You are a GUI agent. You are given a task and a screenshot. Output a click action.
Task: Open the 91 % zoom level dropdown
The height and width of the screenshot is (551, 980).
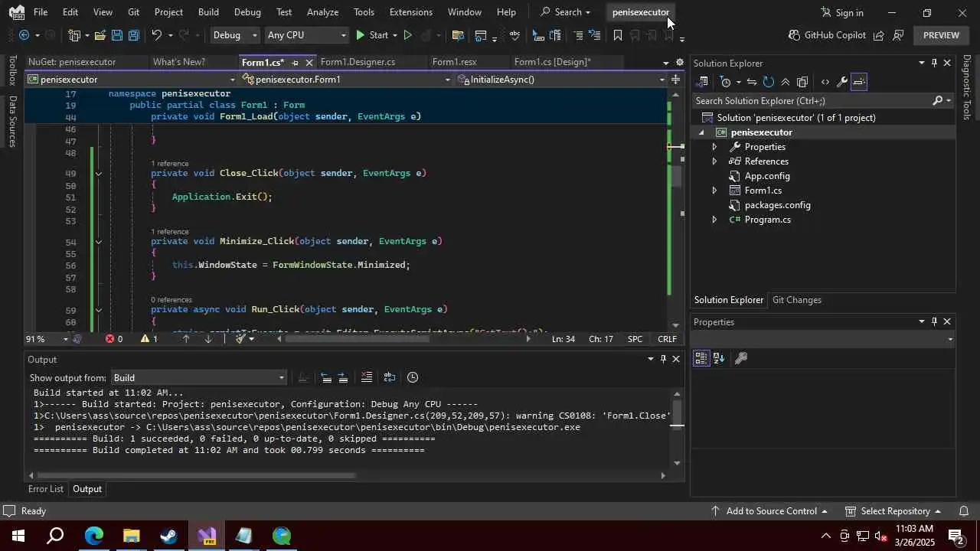(47, 339)
